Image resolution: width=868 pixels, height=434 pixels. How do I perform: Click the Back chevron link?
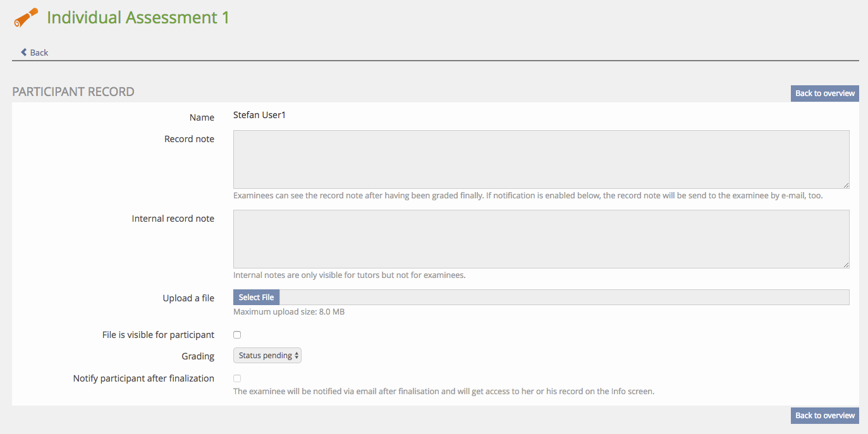(34, 52)
